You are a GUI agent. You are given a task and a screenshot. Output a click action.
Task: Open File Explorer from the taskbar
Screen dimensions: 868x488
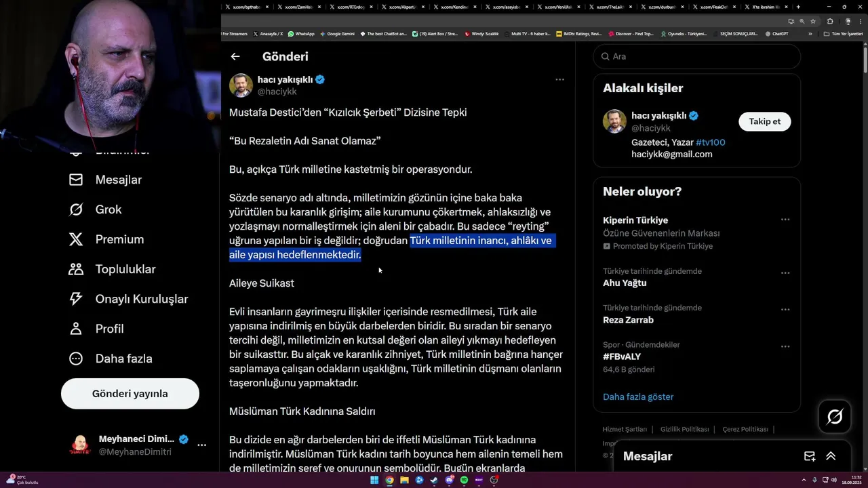click(x=404, y=480)
